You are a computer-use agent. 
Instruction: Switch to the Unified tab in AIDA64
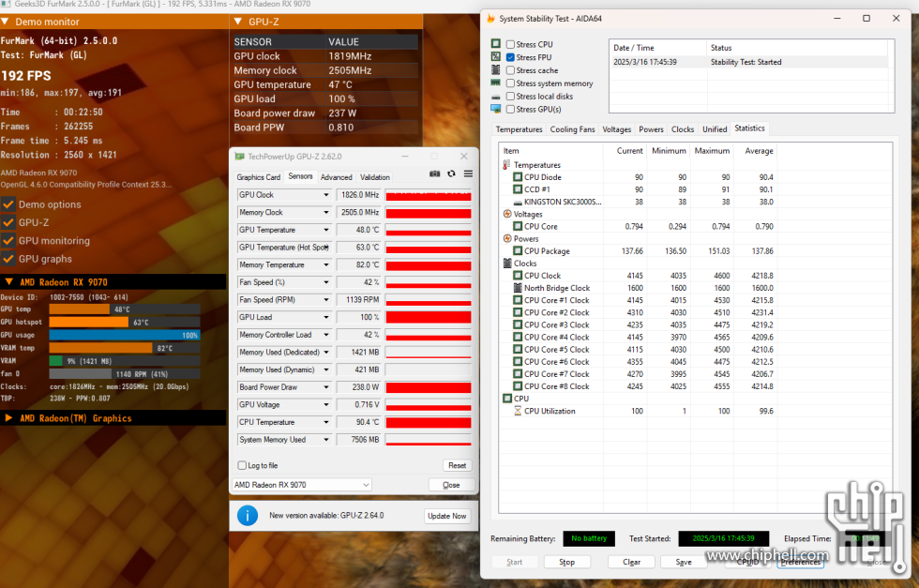tap(715, 129)
